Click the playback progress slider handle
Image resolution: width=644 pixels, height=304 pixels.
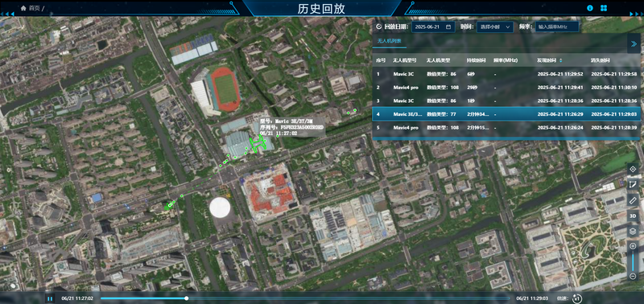[187, 298]
